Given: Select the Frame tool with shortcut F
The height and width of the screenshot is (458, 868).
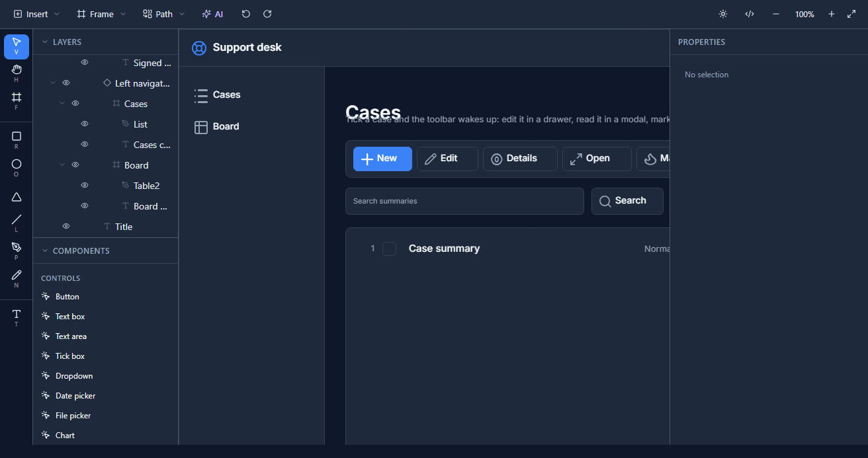Looking at the screenshot, I should (x=17, y=100).
